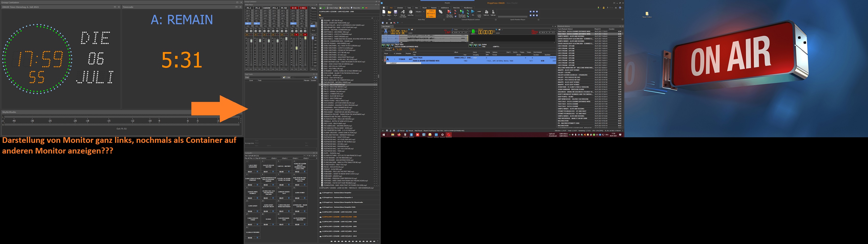Image resolution: width=868 pixels, height=244 pixels.
Task: Click the I-REC channel volume fader
Action: coord(305,38)
